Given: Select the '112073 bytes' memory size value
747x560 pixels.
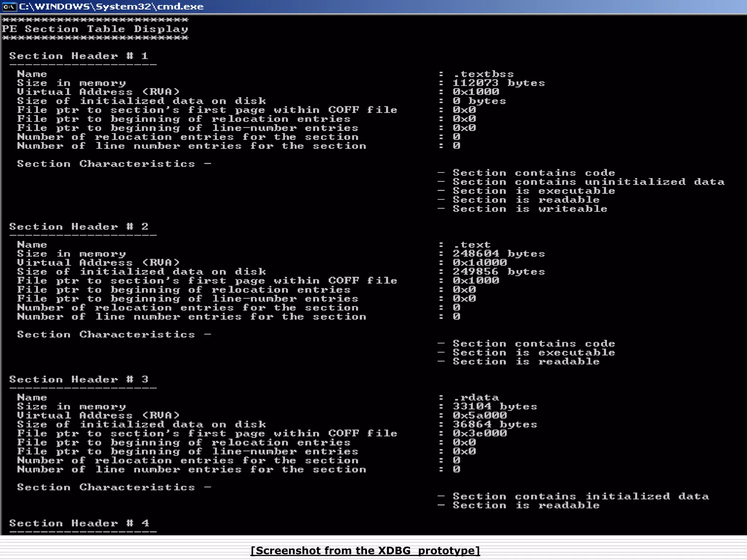Looking at the screenshot, I should [499, 83].
